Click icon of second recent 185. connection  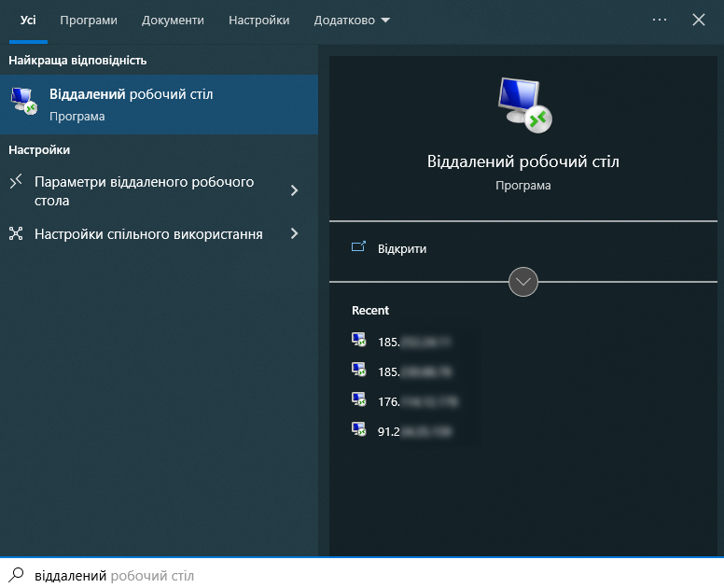[x=359, y=370]
